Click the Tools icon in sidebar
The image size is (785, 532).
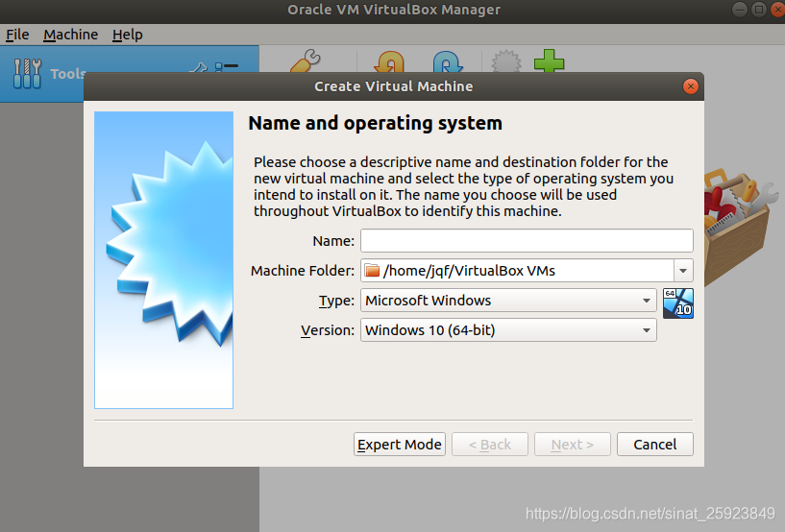(27, 74)
